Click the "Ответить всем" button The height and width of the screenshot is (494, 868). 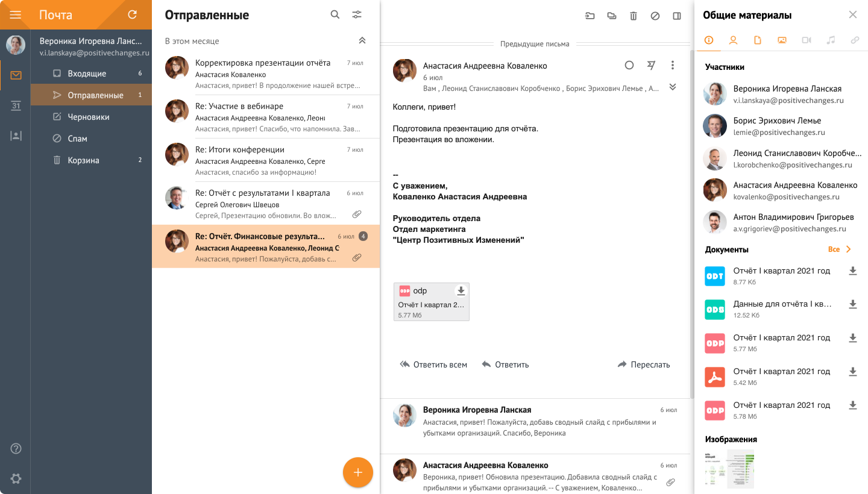tap(433, 364)
